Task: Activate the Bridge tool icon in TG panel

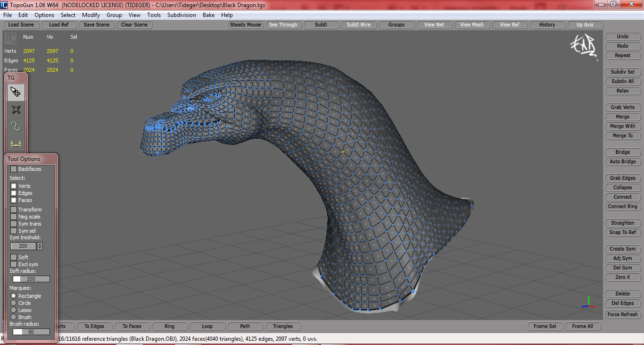Action: (x=16, y=144)
